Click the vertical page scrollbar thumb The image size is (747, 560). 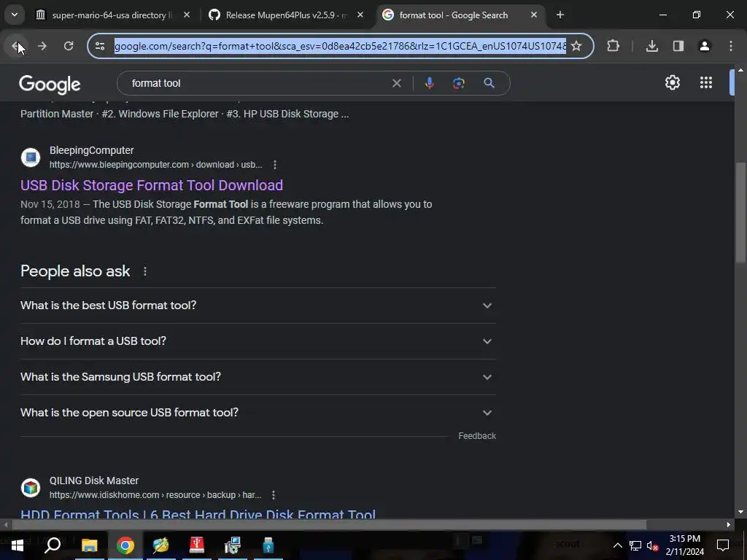point(740,212)
